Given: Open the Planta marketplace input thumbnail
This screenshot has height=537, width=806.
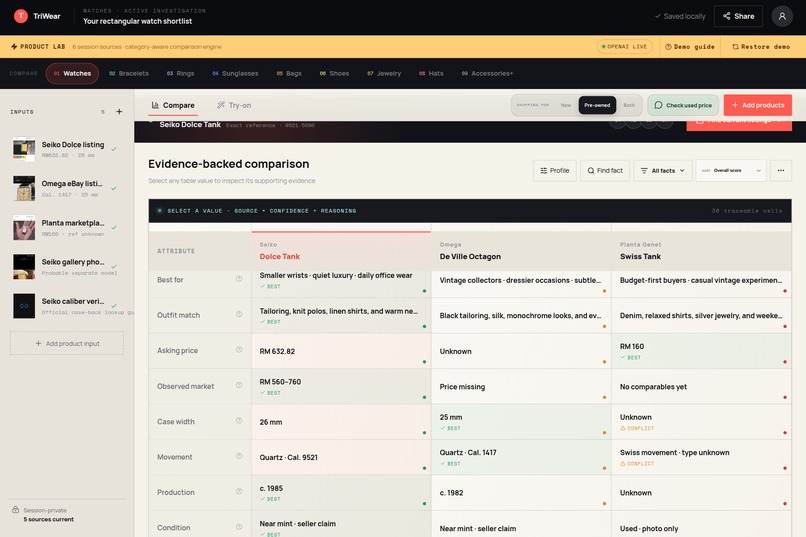Looking at the screenshot, I should pyautogui.click(x=24, y=228).
